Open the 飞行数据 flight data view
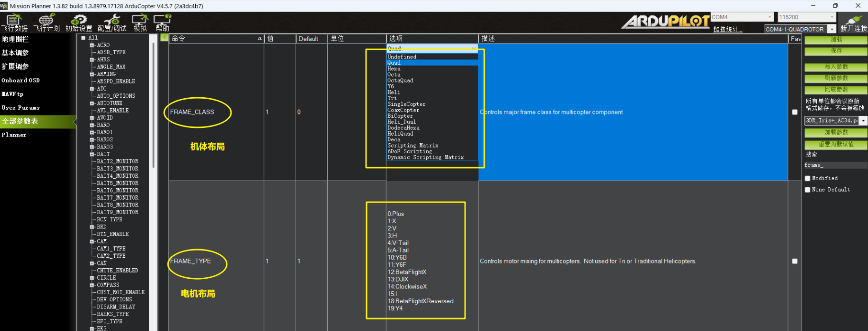Viewport: 868px width, 331px height. [x=14, y=23]
